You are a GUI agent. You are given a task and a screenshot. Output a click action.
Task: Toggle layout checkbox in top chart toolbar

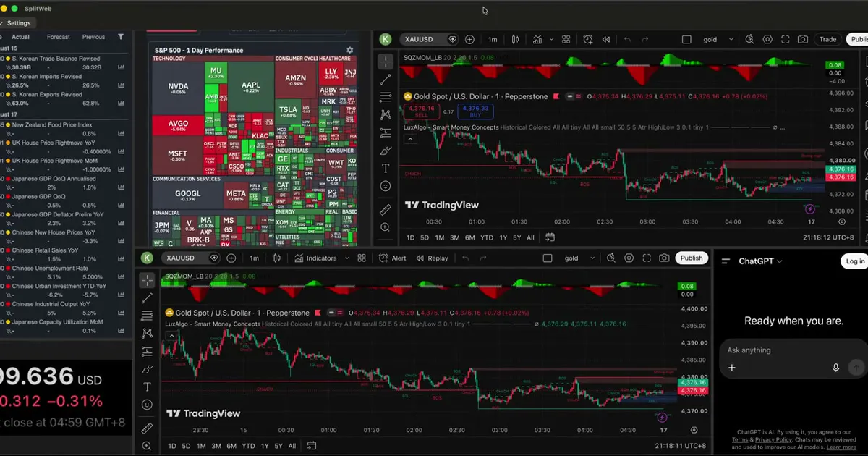tap(686, 39)
